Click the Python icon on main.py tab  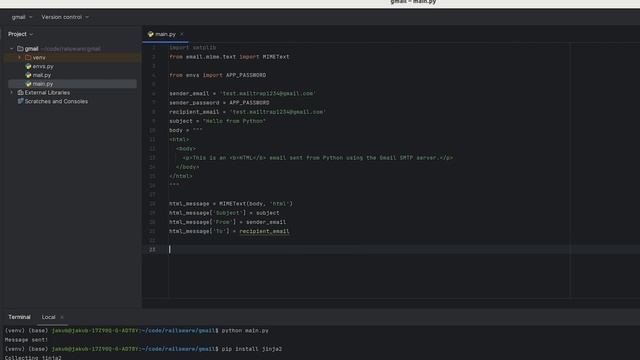pos(151,34)
